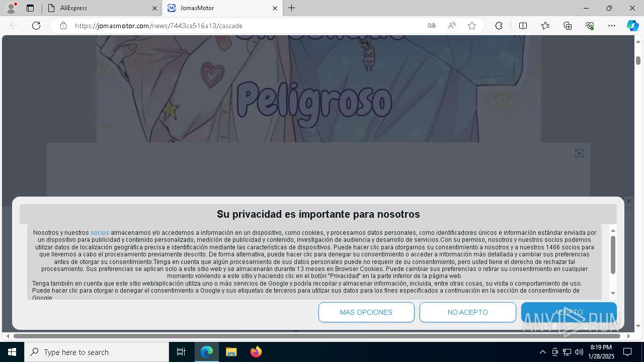
Task: Click the privacy banner heading text
Action: click(x=318, y=214)
